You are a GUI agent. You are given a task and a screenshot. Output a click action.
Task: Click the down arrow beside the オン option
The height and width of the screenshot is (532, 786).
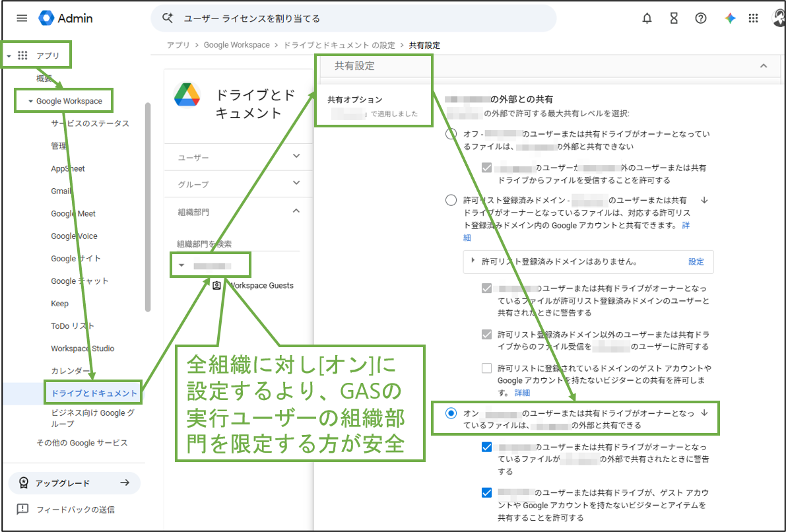(x=704, y=413)
